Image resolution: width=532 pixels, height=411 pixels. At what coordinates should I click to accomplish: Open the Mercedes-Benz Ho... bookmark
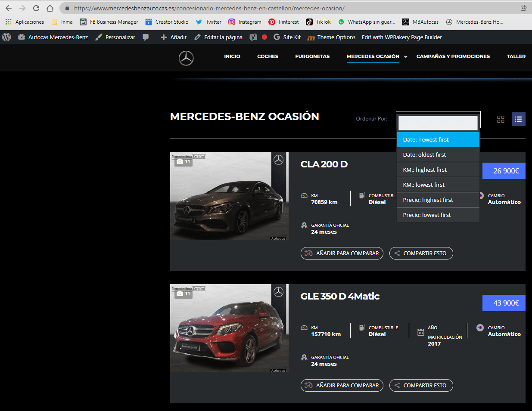475,22
